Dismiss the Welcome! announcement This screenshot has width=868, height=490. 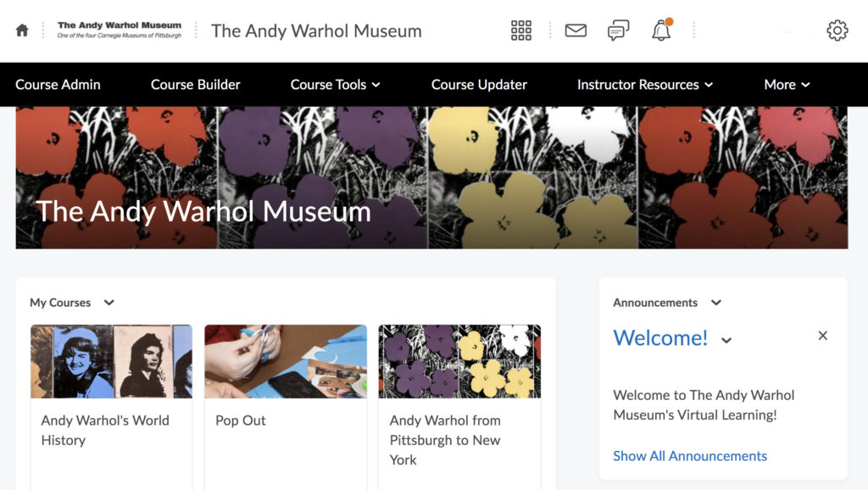coord(822,336)
